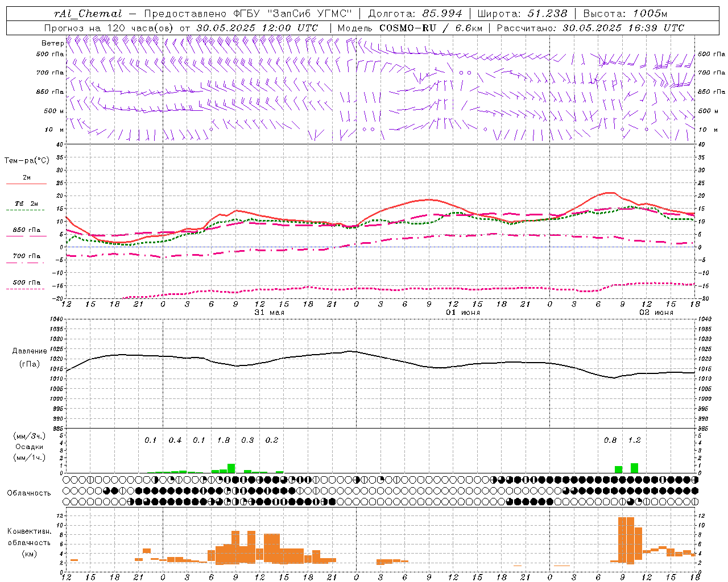The image size is (728, 582).
Task: Click the 02 июня date label
Action: click(656, 313)
